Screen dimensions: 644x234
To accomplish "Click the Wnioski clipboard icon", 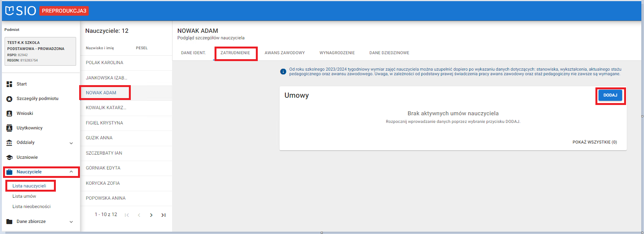I will click(x=10, y=113).
